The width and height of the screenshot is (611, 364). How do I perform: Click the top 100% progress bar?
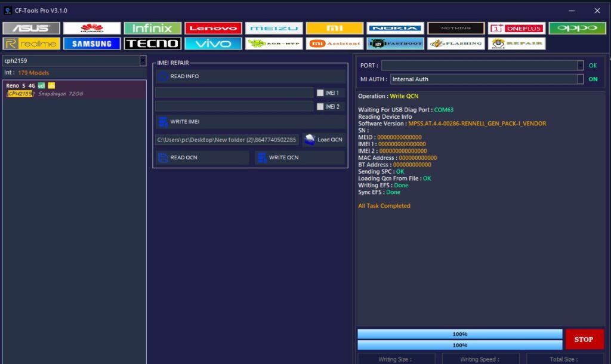click(x=459, y=334)
